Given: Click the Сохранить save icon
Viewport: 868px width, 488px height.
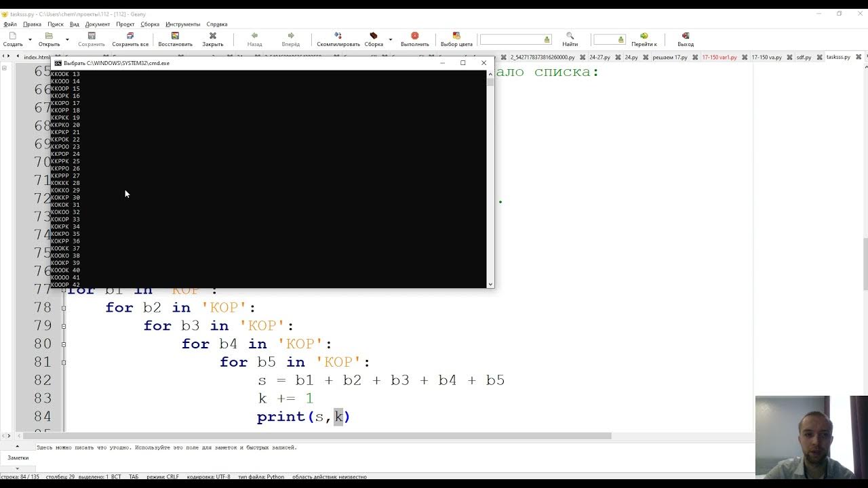Looking at the screenshot, I should (92, 36).
